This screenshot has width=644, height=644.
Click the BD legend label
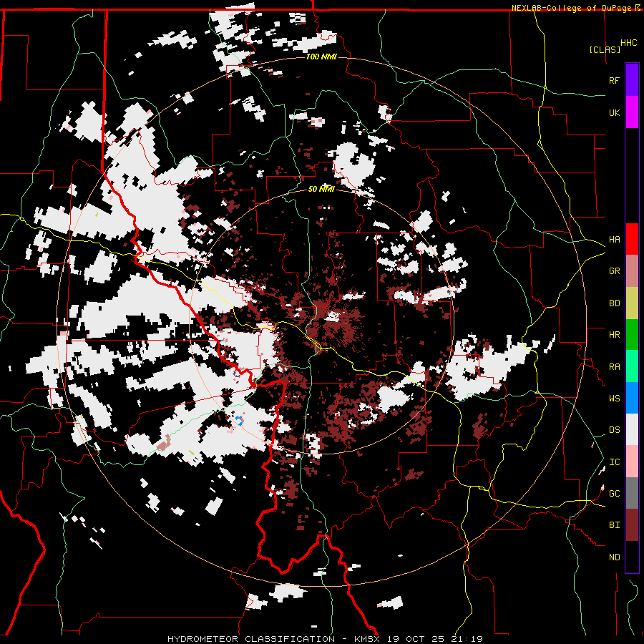pos(614,303)
